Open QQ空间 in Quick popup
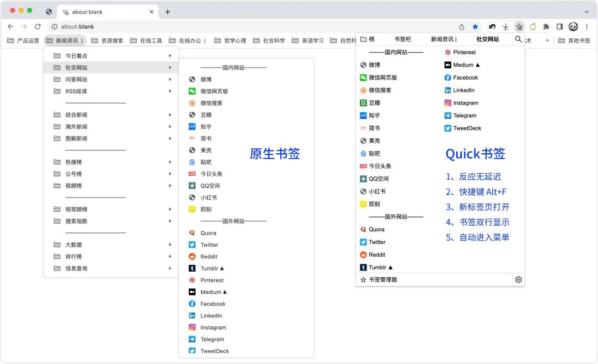 (374, 179)
